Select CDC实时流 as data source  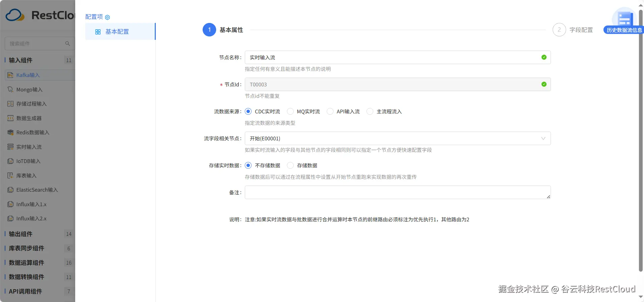pos(248,111)
